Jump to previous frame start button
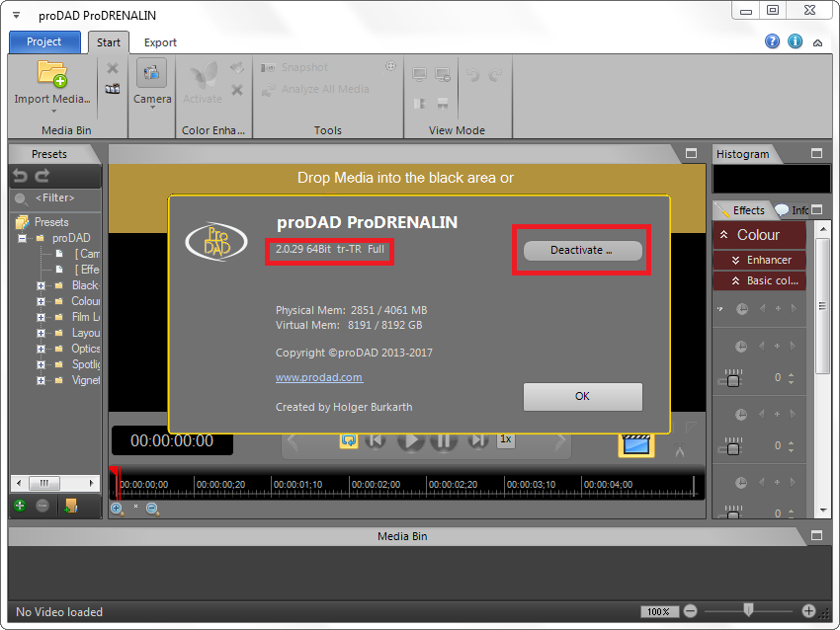The width and height of the screenshot is (840, 630). pos(376,440)
